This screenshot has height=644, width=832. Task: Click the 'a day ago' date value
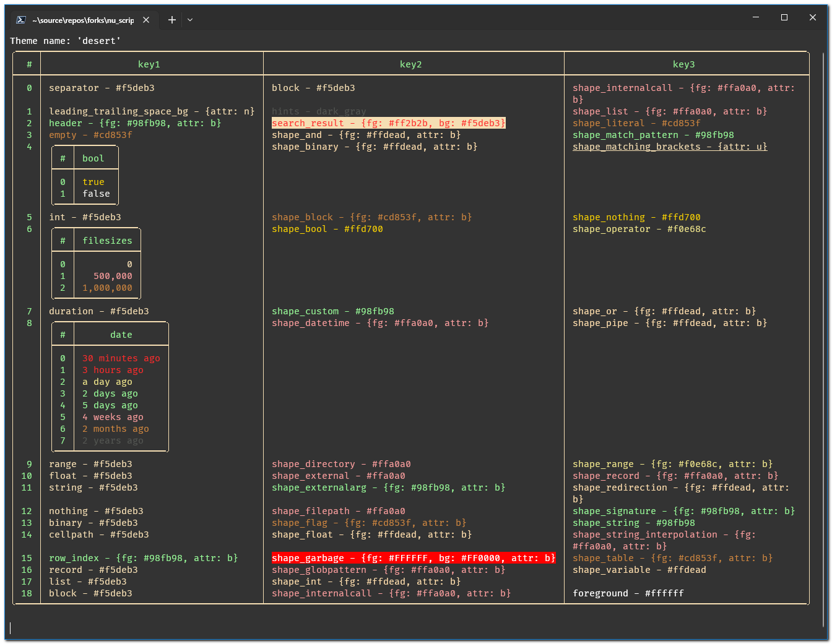click(x=107, y=382)
